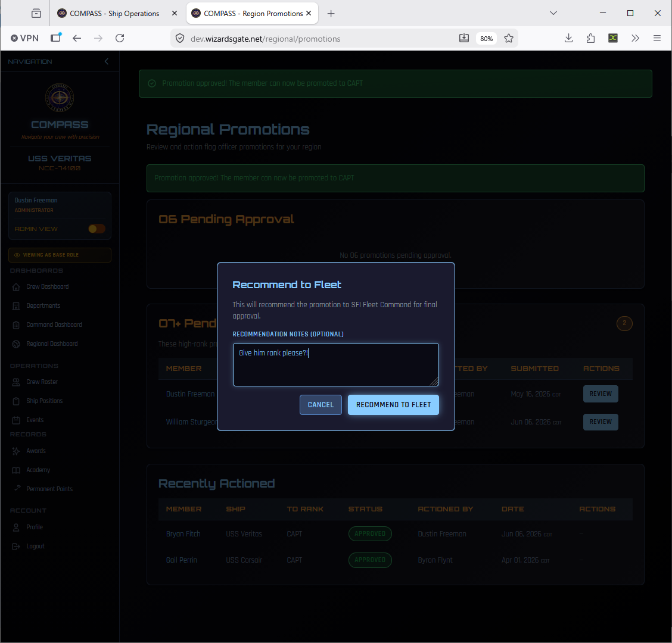Open Command Dashboard link

point(54,324)
